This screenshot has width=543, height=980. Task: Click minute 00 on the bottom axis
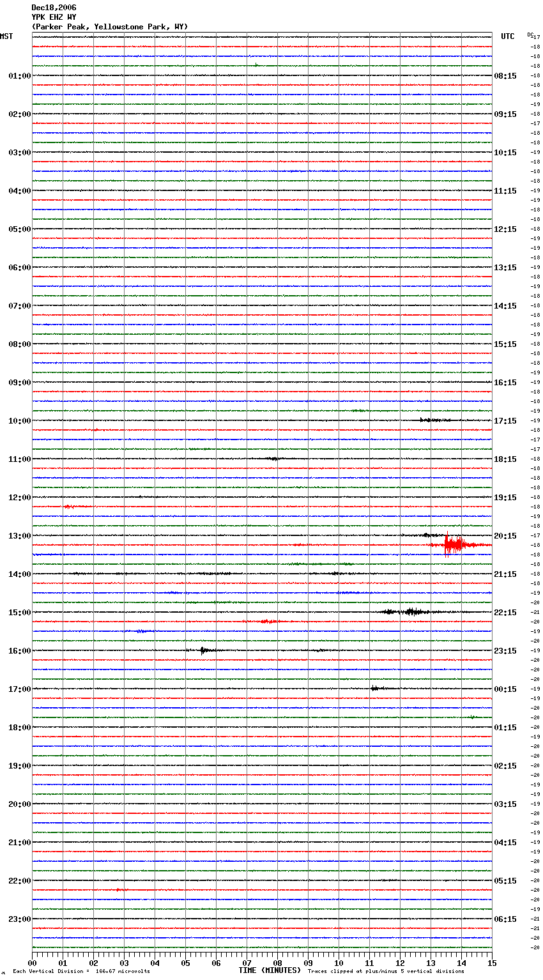[32, 963]
